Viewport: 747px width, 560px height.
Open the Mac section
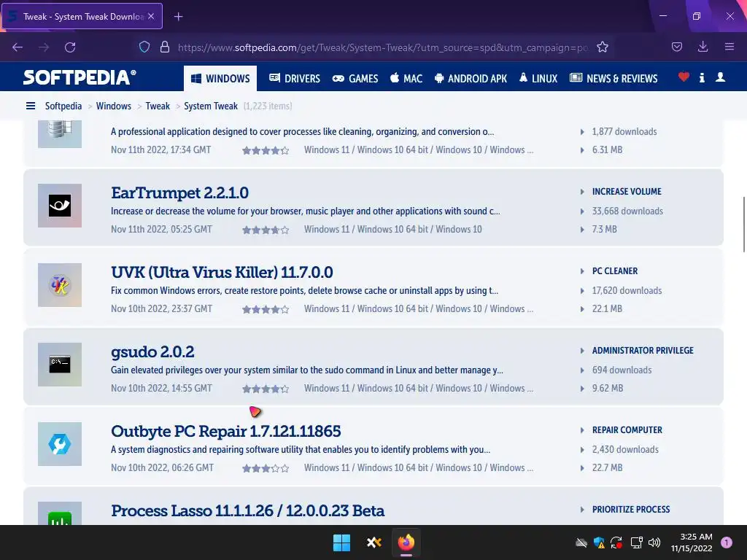tap(406, 79)
